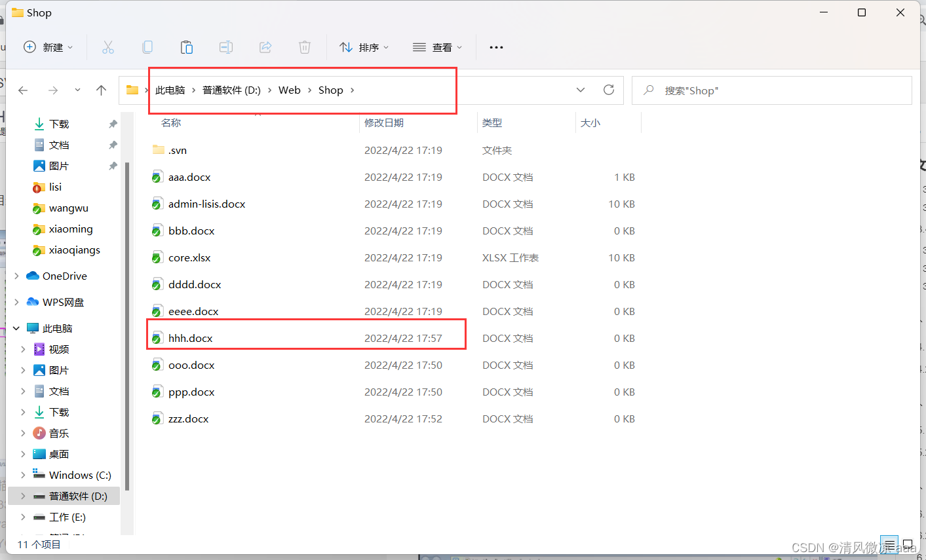Expand the Windows (C:) tree node
The height and width of the screenshot is (560, 926).
(x=23, y=475)
